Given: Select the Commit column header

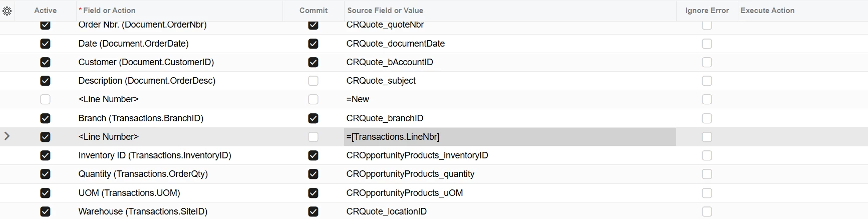Looking at the screenshot, I should (313, 11).
